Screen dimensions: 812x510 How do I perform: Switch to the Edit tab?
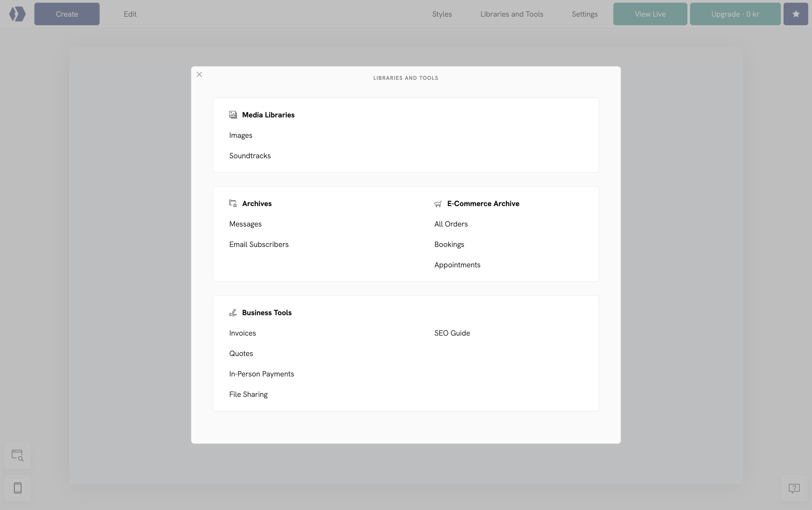pyautogui.click(x=130, y=14)
